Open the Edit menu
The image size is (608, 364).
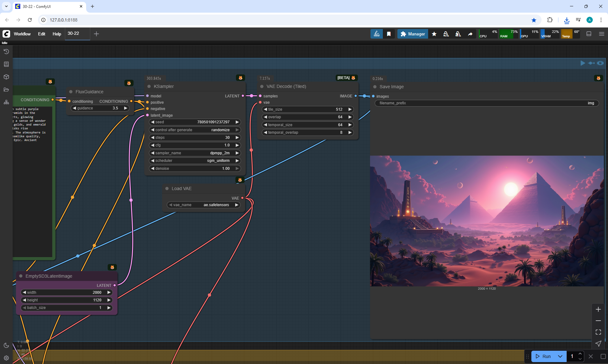(41, 34)
